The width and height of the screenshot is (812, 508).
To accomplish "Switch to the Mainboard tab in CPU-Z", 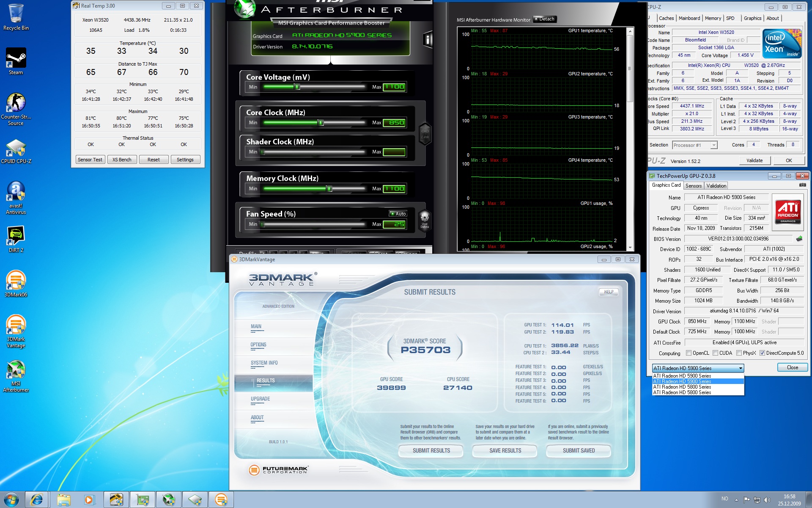I will point(689,18).
